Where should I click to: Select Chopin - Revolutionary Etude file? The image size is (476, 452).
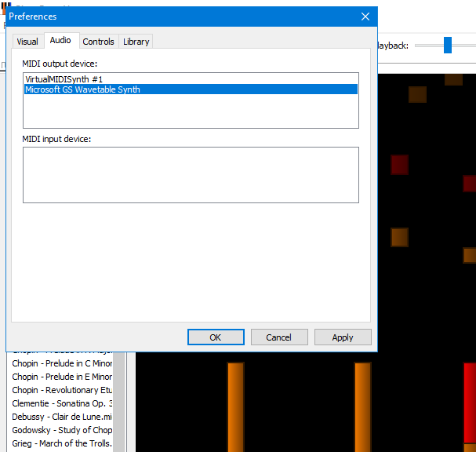(x=62, y=390)
